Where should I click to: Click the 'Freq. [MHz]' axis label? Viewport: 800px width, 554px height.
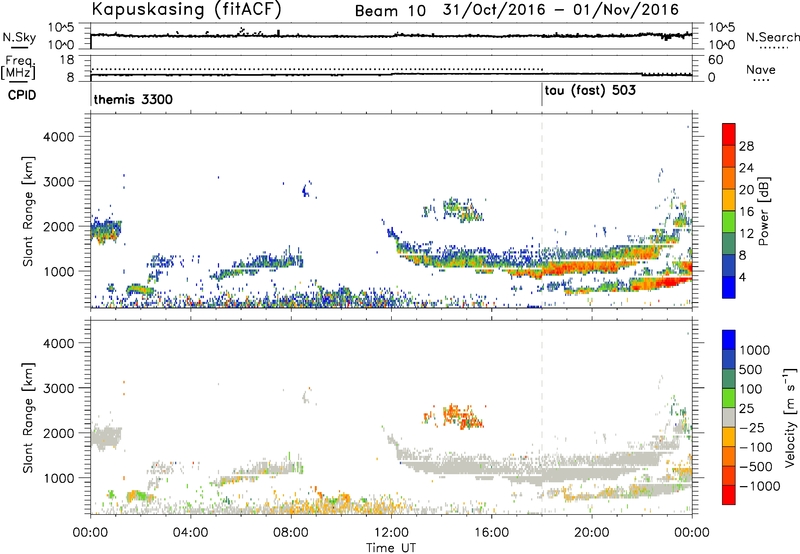coord(18,68)
